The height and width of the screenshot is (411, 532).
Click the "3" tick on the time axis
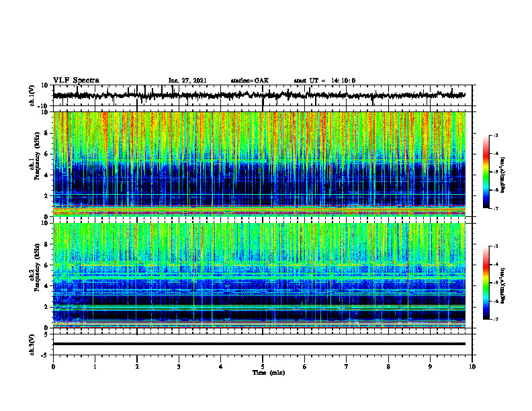179,367
